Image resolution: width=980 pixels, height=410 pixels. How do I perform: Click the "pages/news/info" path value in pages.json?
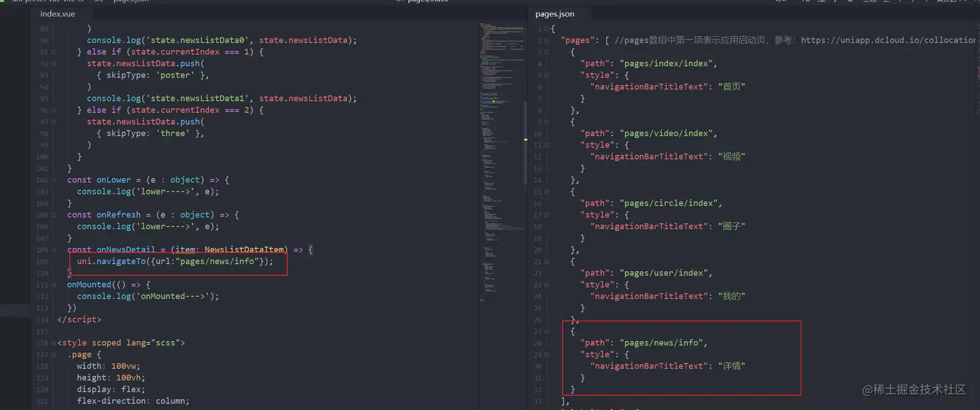[662, 343]
